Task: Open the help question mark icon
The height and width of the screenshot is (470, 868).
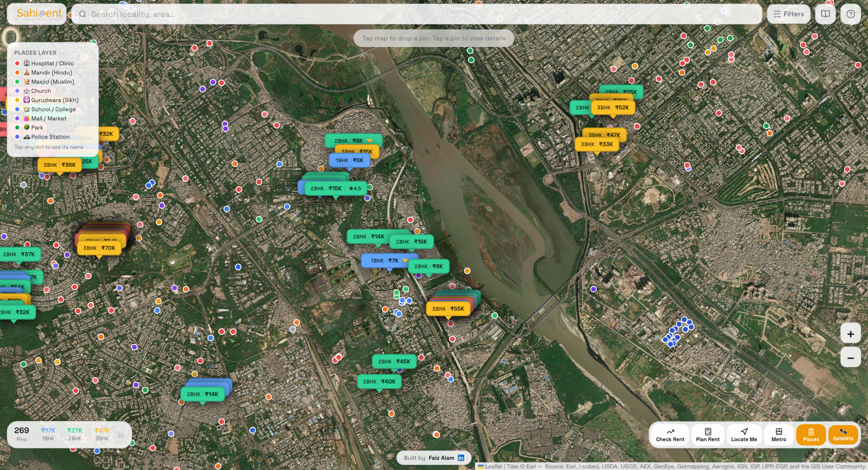Action: [x=850, y=14]
